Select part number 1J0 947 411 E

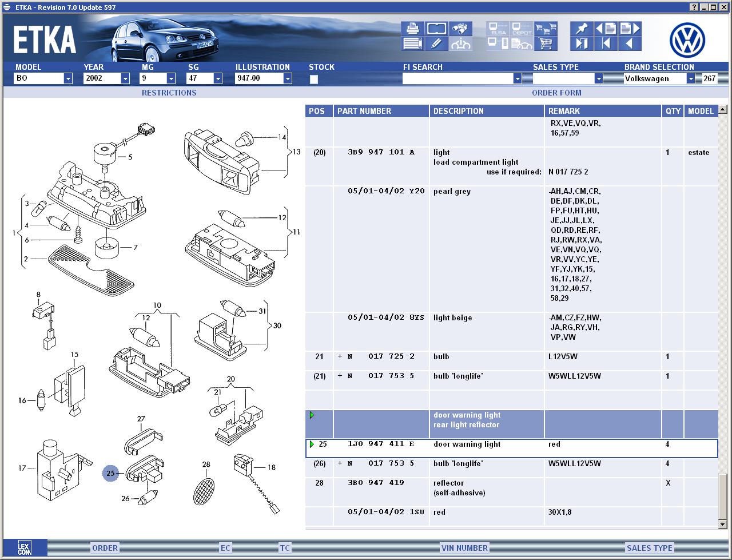click(x=381, y=444)
